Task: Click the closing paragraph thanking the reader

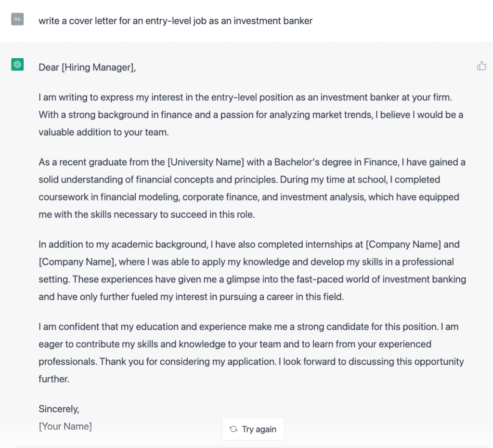Action: (x=241, y=353)
